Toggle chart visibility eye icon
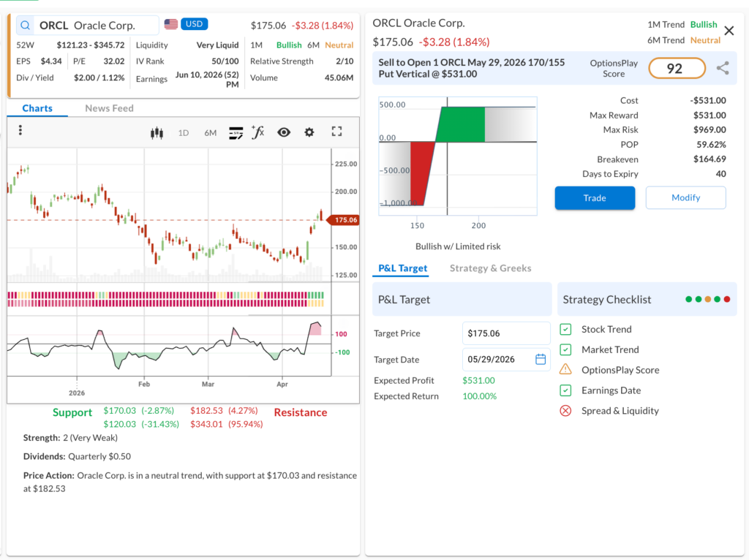This screenshot has width=749, height=560. (284, 132)
